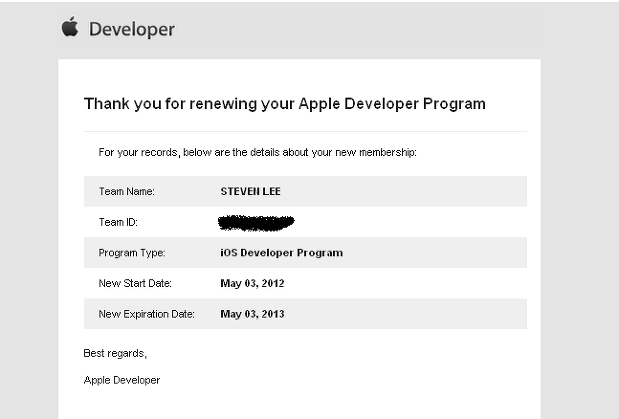Click the New Expiration Date label

coord(146,314)
